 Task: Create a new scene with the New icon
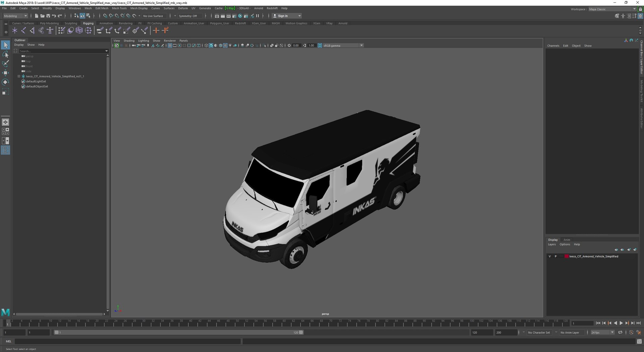coord(37,16)
